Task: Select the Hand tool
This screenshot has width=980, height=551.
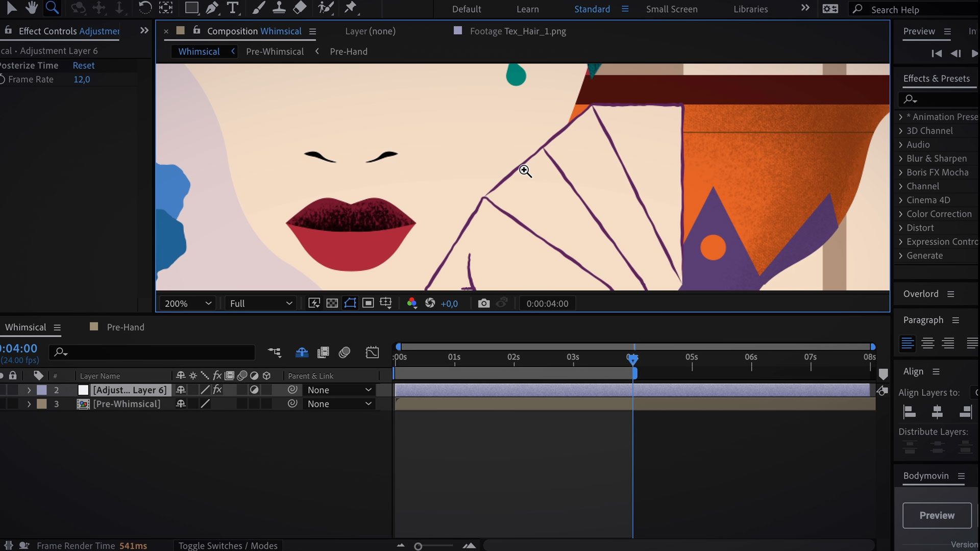Action: click(x=32, y=8)
